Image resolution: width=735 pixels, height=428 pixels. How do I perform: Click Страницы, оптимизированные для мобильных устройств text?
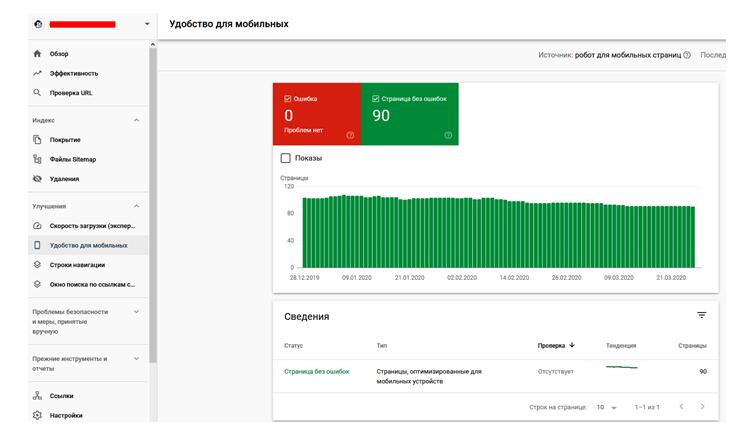pos(429,376)
